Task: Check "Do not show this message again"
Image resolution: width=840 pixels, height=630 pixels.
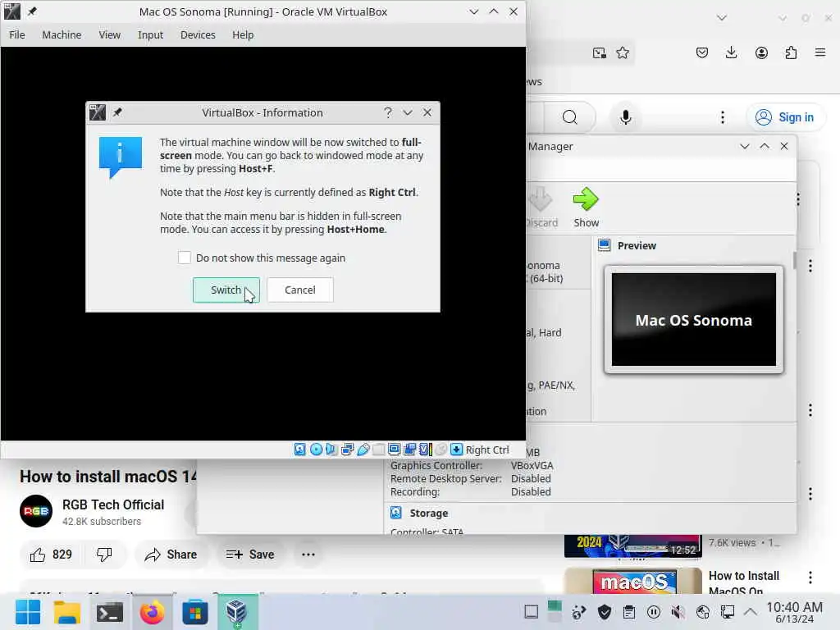Action: 185,258
